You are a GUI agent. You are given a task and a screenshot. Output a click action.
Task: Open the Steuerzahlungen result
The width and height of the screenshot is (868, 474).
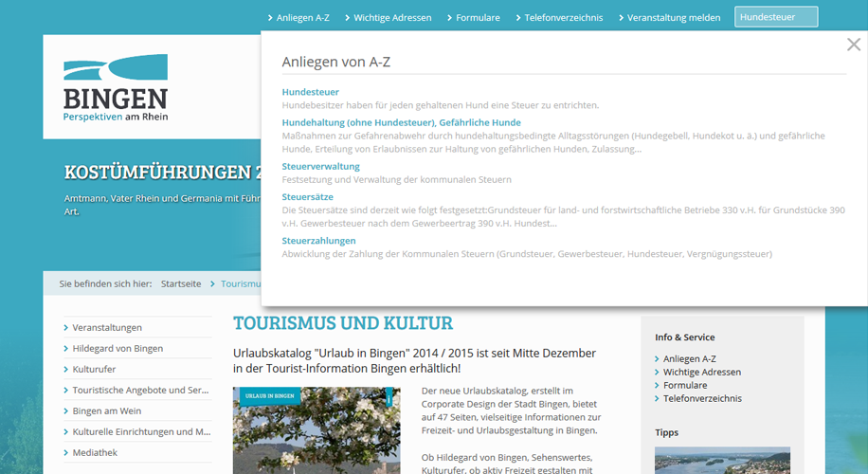click(x=318, y=241)
